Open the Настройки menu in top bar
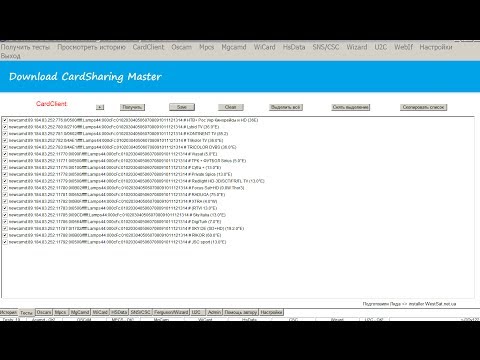The height and width of the screenshot is (360, 480). (436, 47)
